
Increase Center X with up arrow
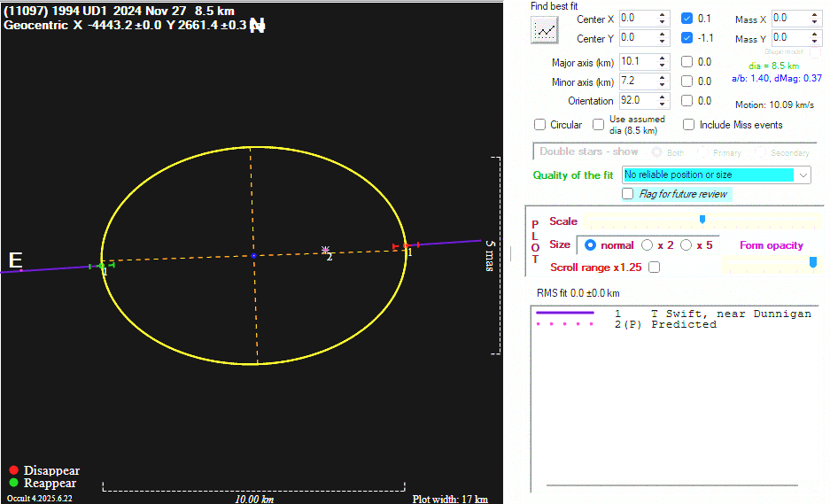coord(663,15)
